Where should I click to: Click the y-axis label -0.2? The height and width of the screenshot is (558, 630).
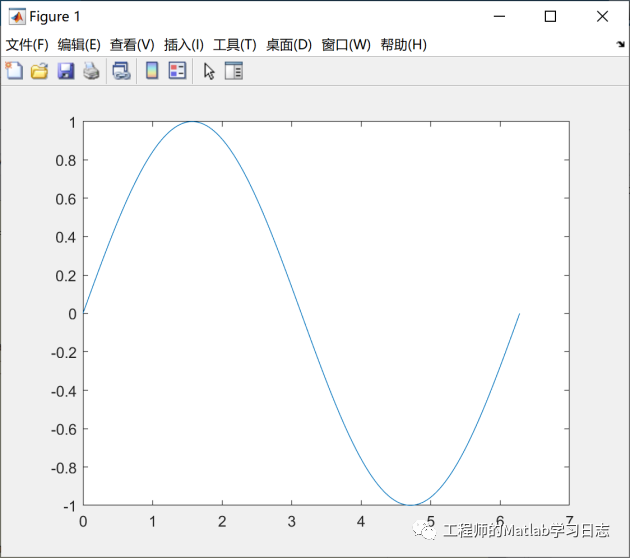[x=64, y=353]
